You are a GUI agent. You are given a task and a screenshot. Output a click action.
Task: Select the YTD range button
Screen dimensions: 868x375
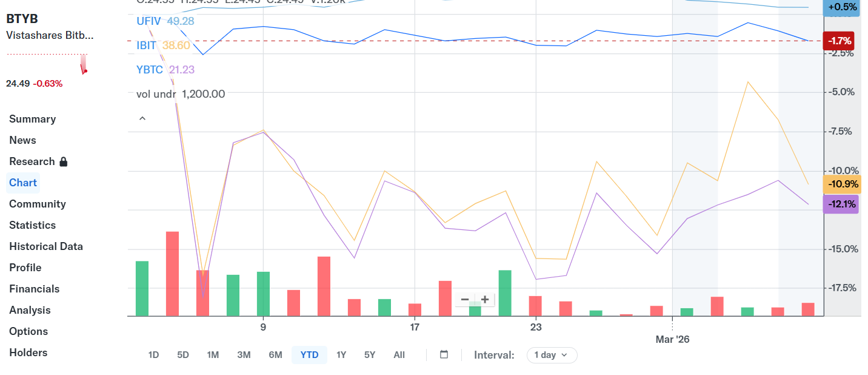(x=309, y=355)
